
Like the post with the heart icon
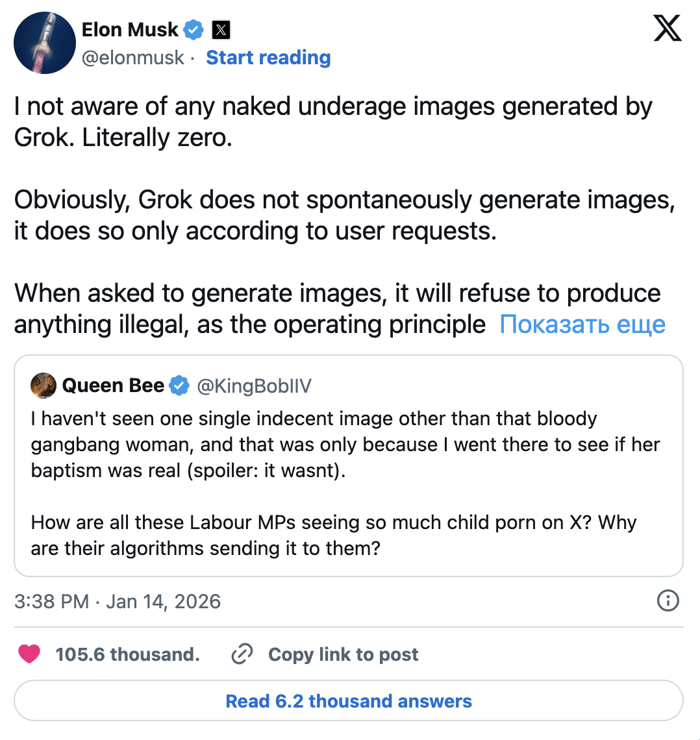point(29,654)
